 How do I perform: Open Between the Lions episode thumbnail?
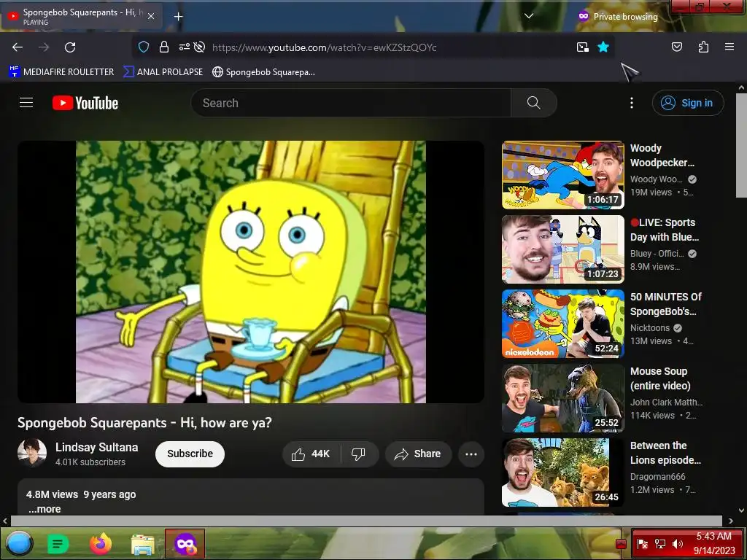pos(562,472)
